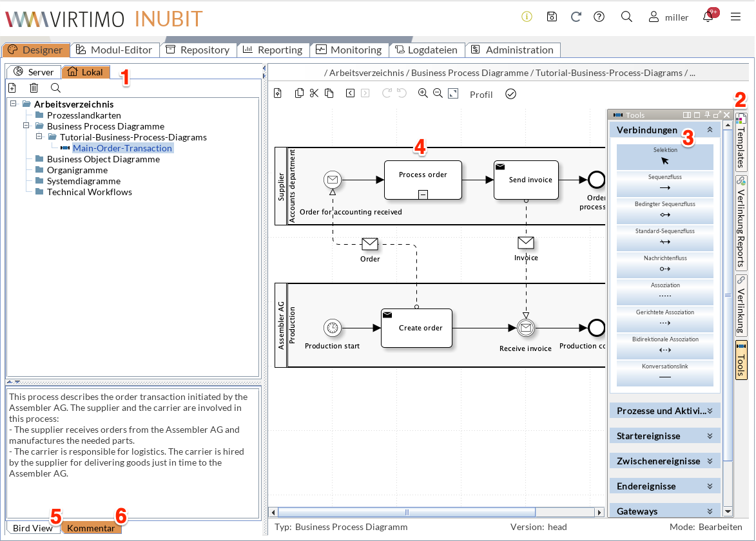The image size is (756, 541).
Task: Switch to the Monitoring tab
Action: point(349,50)
